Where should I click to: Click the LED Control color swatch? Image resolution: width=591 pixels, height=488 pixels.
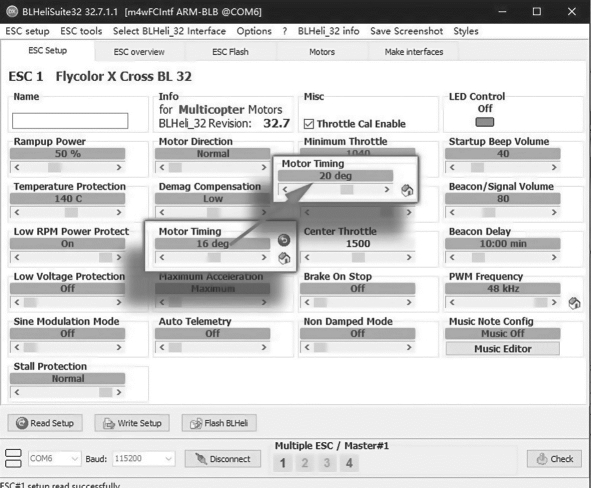485,122
